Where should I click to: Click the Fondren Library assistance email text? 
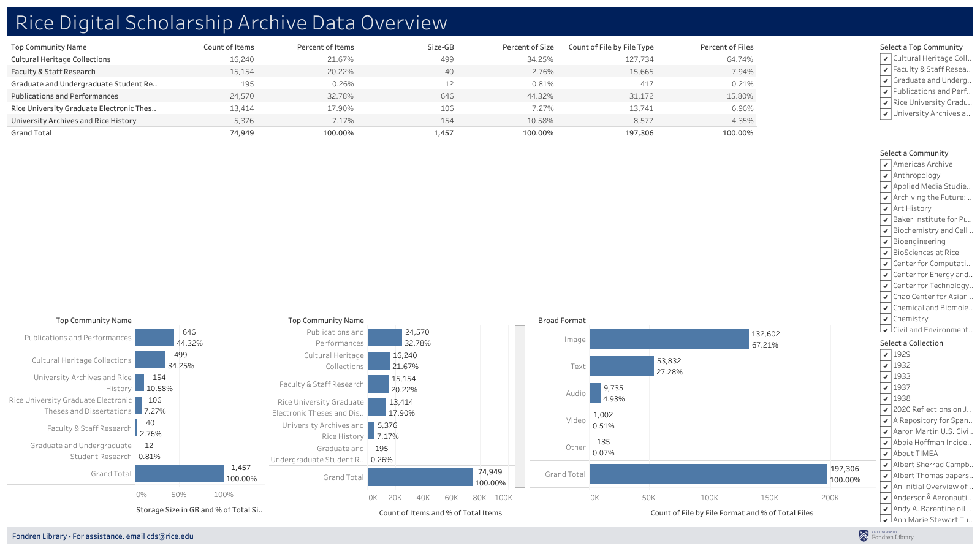(x=102, y=536)
